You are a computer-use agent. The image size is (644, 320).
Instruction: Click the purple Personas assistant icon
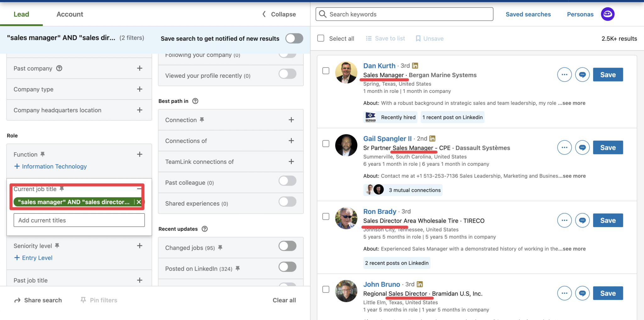608,14
